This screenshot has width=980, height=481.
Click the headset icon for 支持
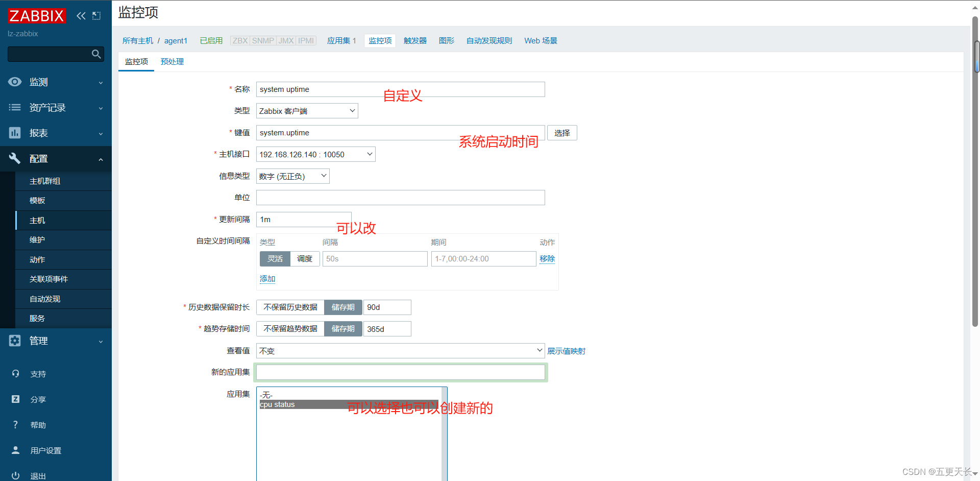[x=16, y=374]
